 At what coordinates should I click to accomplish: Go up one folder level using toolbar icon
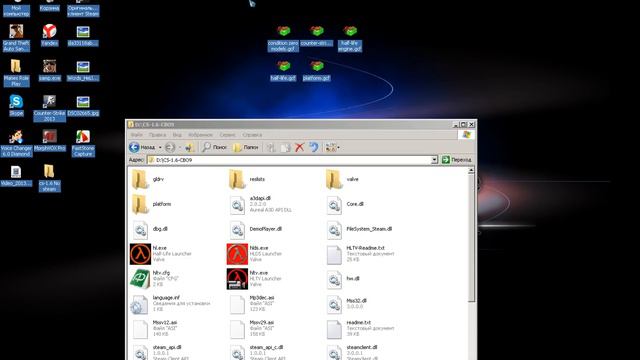[x=189, y=147]
